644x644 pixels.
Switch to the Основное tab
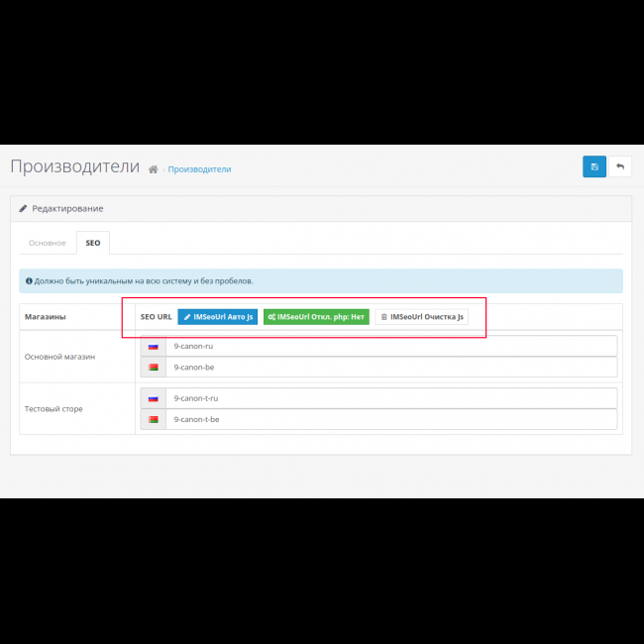coord(48,243)
